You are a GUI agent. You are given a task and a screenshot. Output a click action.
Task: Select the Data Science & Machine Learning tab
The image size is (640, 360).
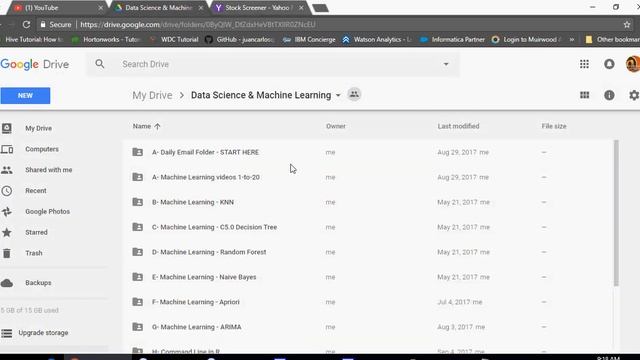(159, 8)
